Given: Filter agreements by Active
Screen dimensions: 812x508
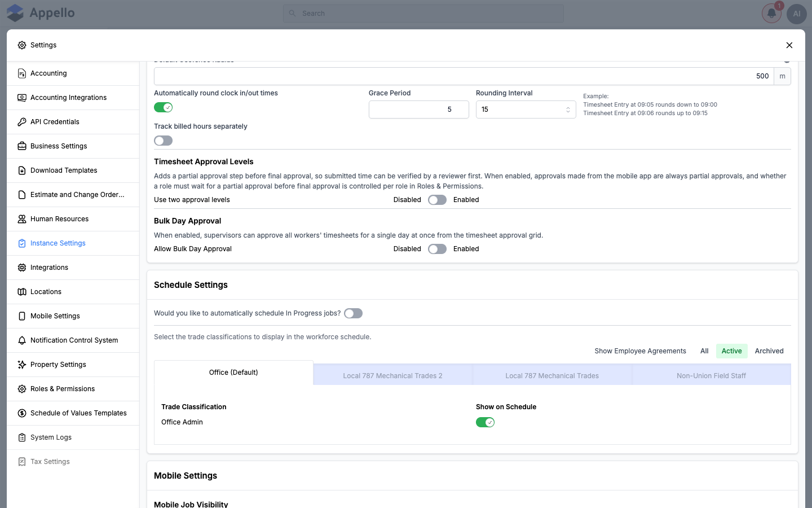Looking at the screenshot, I should 732,351.
